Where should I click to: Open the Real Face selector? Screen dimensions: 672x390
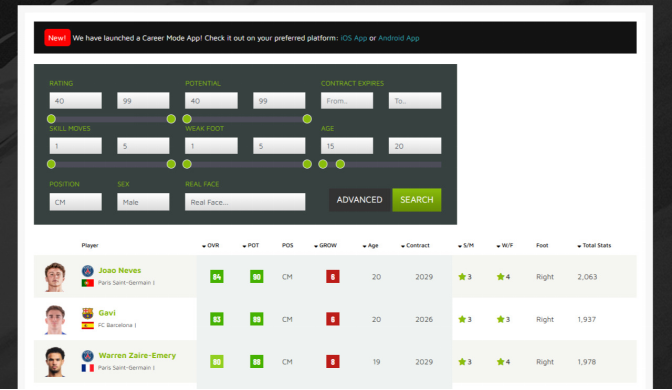pyautogui.click(x=245, y=202)
